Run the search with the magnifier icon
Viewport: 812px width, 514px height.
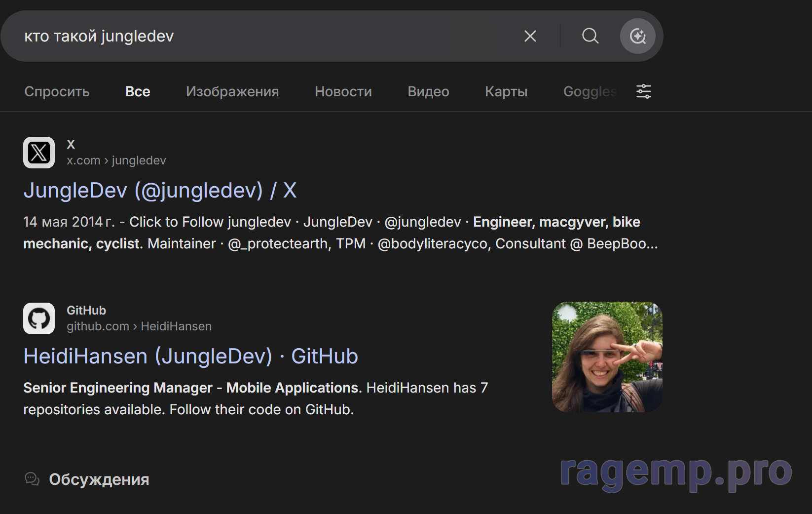tap(590, 36)
